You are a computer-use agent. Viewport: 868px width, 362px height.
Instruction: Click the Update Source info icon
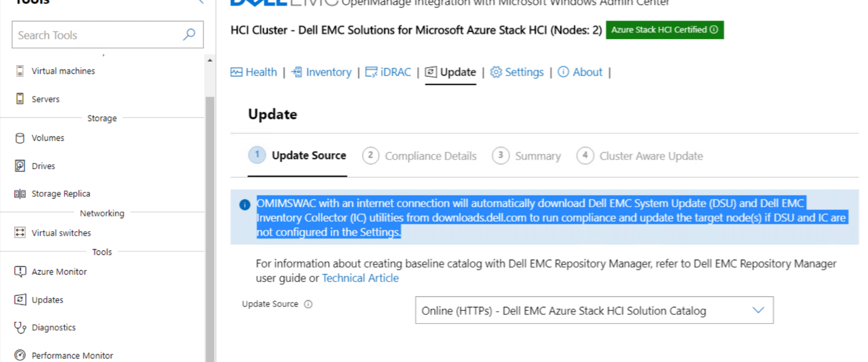(x=308, y=304)
